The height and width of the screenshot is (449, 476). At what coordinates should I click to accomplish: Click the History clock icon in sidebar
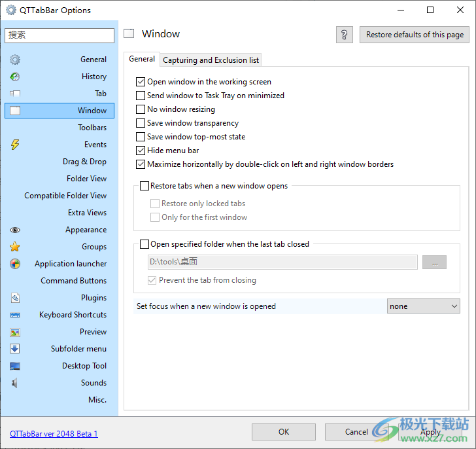[15, 77]
